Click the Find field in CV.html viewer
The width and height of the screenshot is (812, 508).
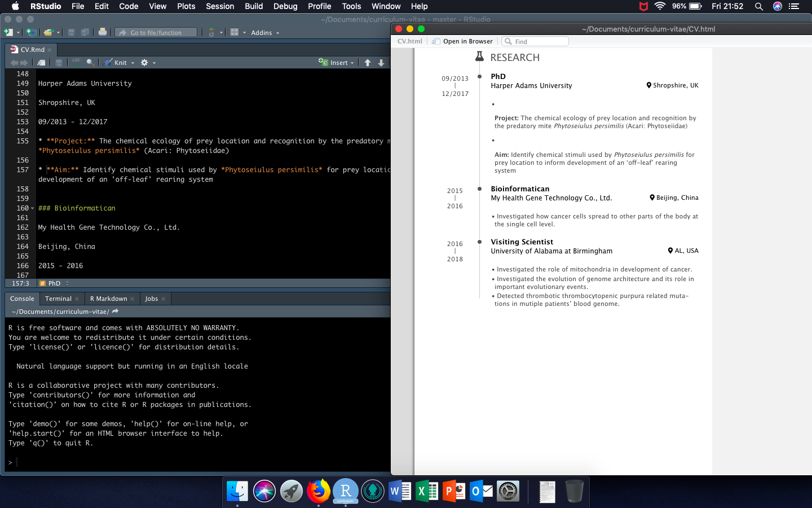(535, 41)
